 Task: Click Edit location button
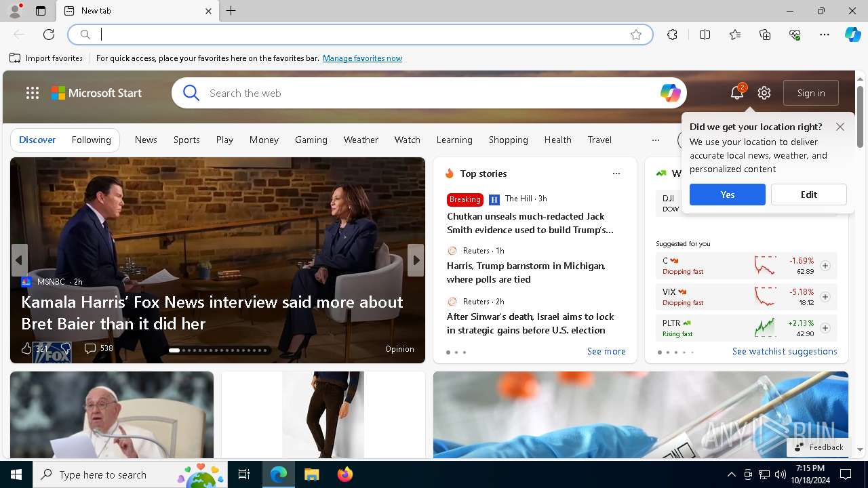coord(809,195)
